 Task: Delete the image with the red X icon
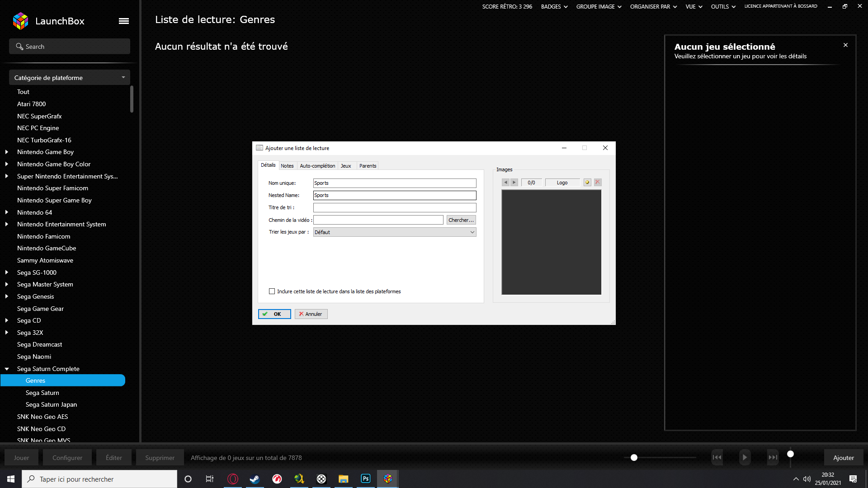coord(598,182)
